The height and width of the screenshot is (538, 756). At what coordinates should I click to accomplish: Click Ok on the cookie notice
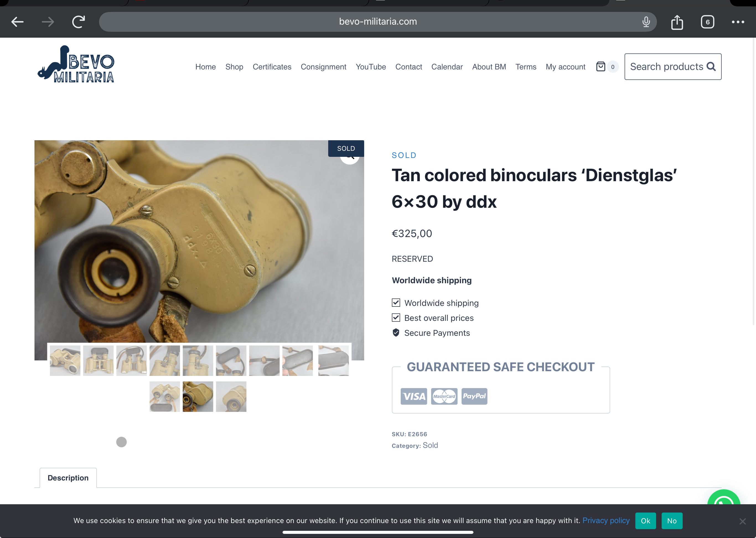point(645,521)
